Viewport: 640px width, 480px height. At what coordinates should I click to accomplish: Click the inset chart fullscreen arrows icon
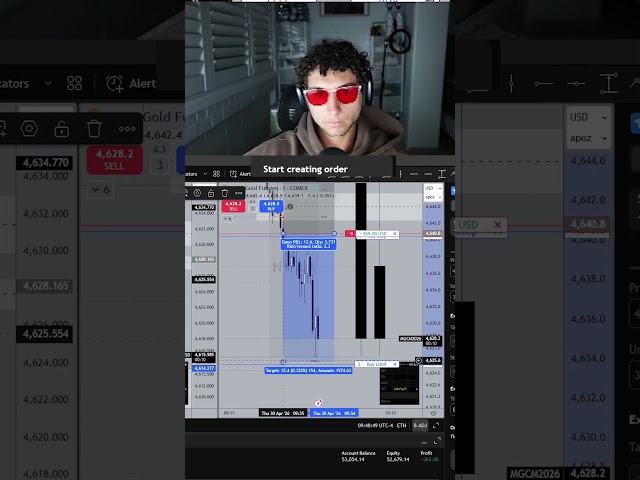(436, 425)
